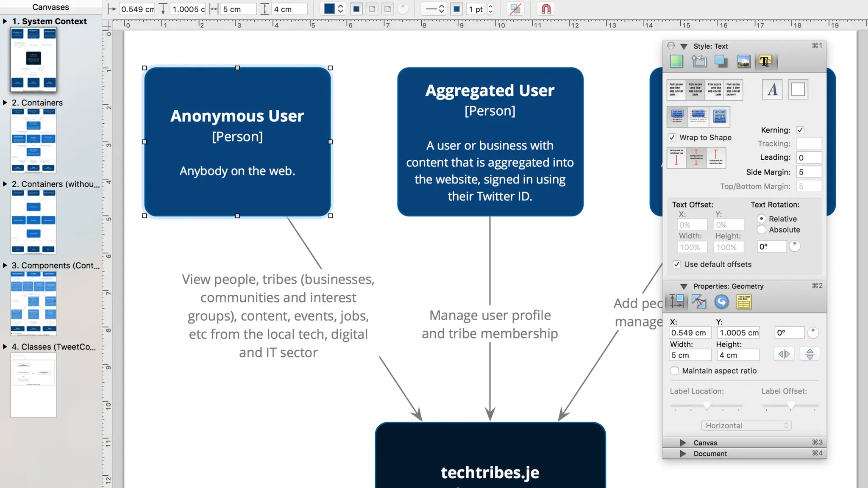Screen dimensions: 868x488
Task: Select right-aligned text option
Action: click(x=714, y=89)
